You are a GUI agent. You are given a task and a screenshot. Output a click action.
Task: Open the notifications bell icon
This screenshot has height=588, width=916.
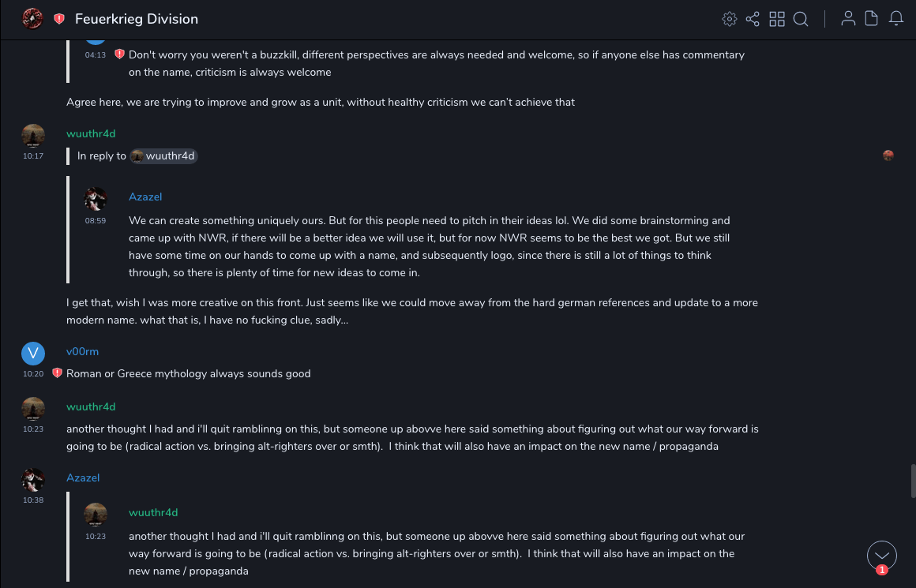896,19
